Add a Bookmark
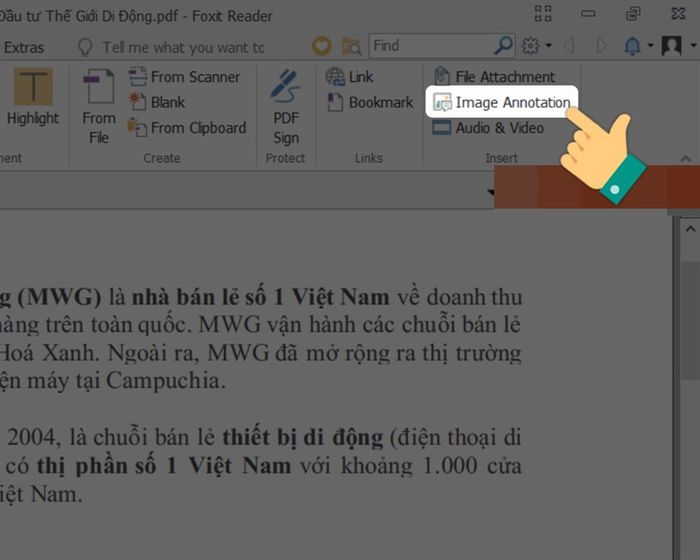Screen dimensions: 700x560 pos(370,102)
